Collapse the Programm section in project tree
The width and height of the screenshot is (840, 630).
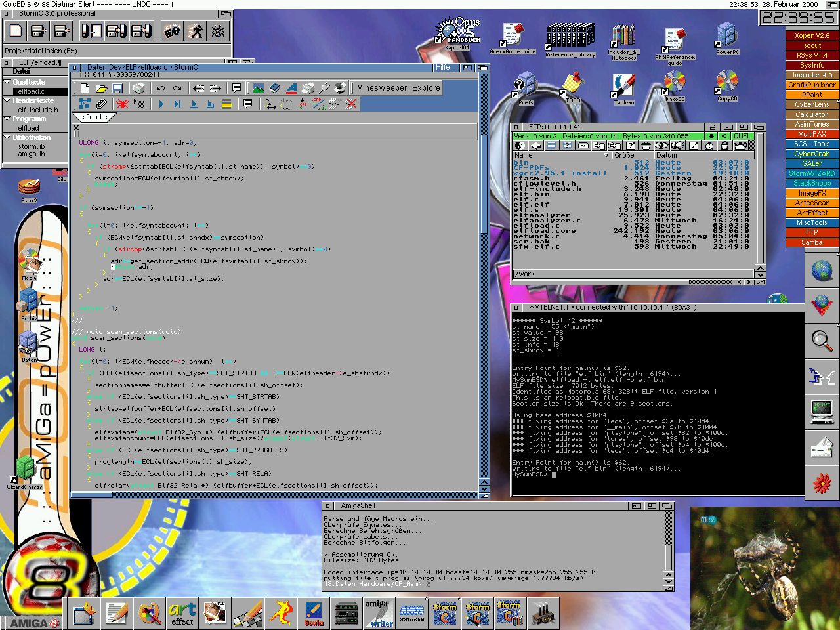point(7,119)
